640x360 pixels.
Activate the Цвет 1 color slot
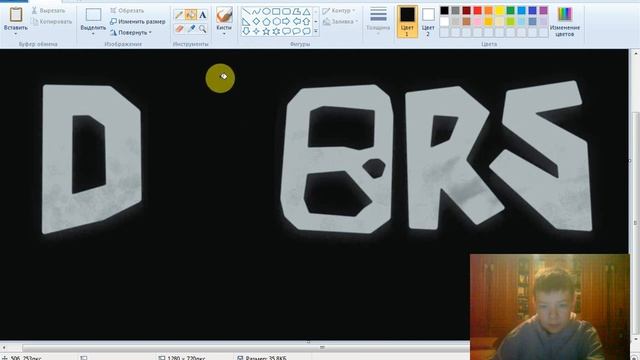coord(407,22)
